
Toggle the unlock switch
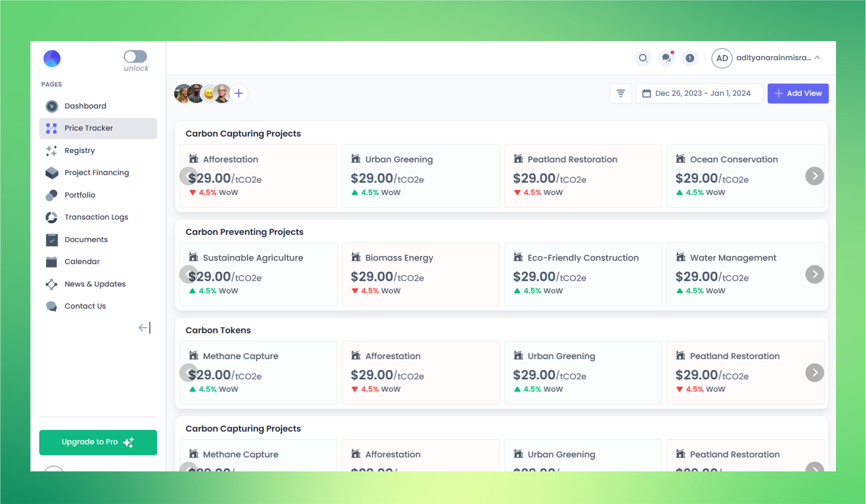[x=135, y=57]
